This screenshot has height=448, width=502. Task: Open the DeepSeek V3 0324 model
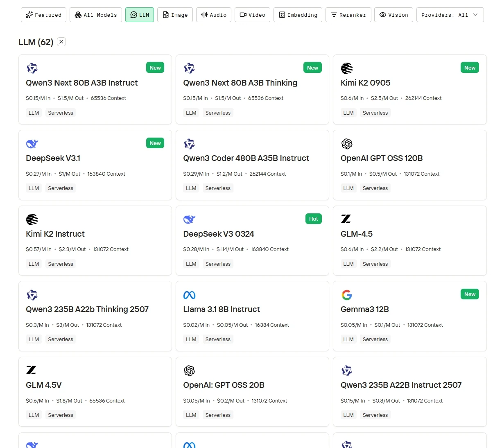click(219, 234)
